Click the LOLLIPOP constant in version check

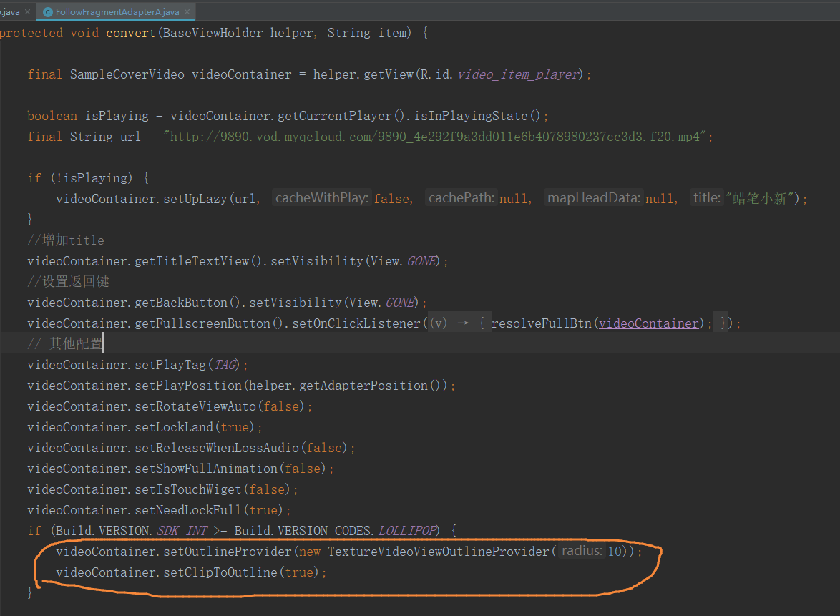pyautogui.click(x=405, y=530)
